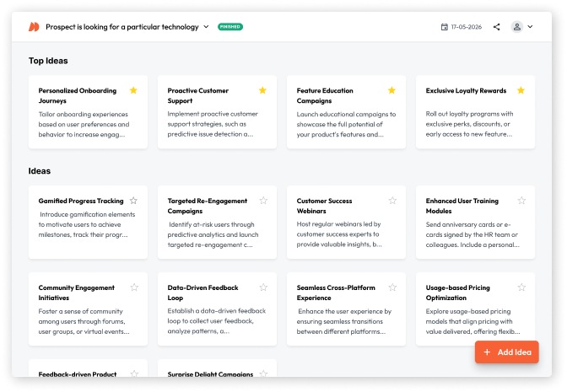This screenshot has height=392, width=567.
Task: Click the orange app logo icon
Action: point(34,27)
